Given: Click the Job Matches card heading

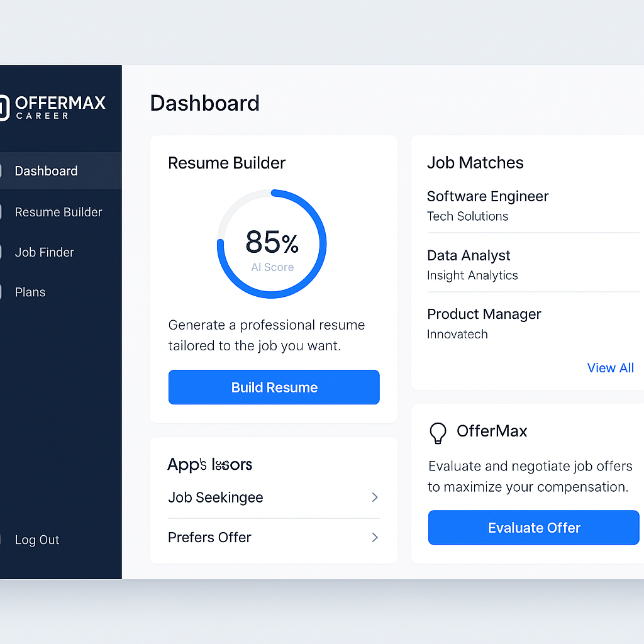Looking at the screenshot, I should coord(475,163).
